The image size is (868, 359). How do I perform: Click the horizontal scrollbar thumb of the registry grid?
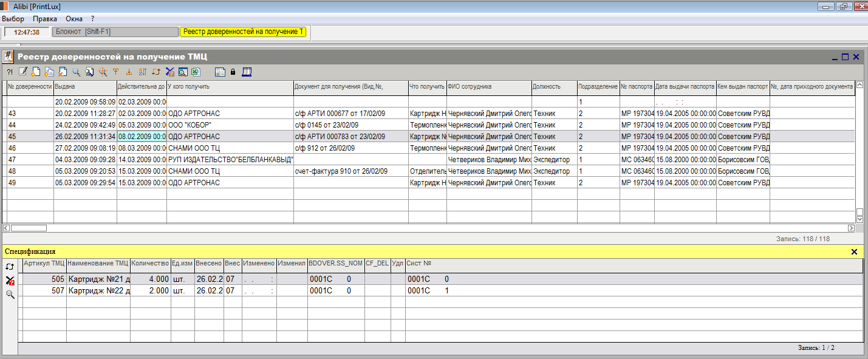pyautogui.click(x=29, y=228)
